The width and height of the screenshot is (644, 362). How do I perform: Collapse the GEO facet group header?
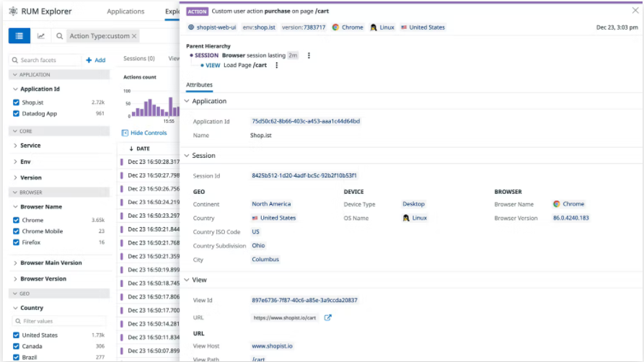[x=59, y=293]
